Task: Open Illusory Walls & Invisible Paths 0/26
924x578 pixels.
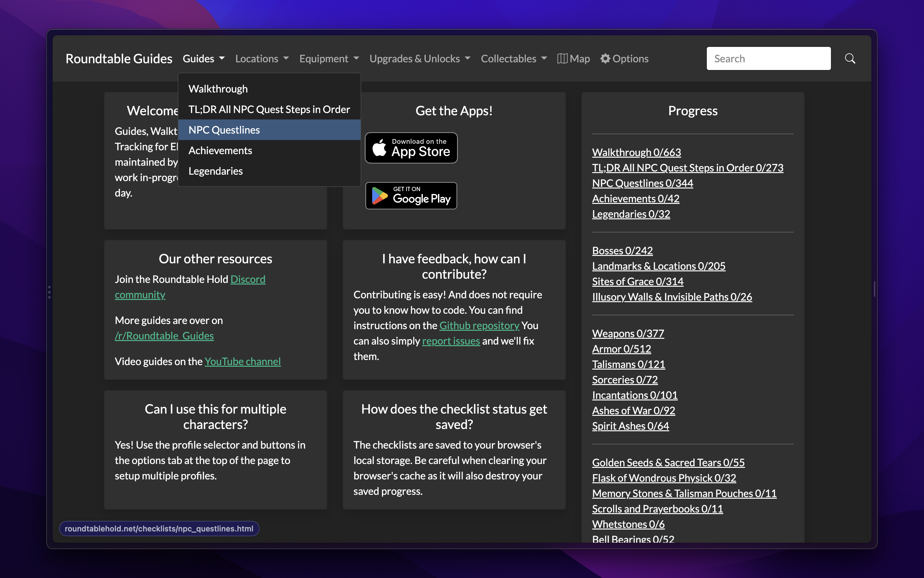Action: (x=672, y=297)
